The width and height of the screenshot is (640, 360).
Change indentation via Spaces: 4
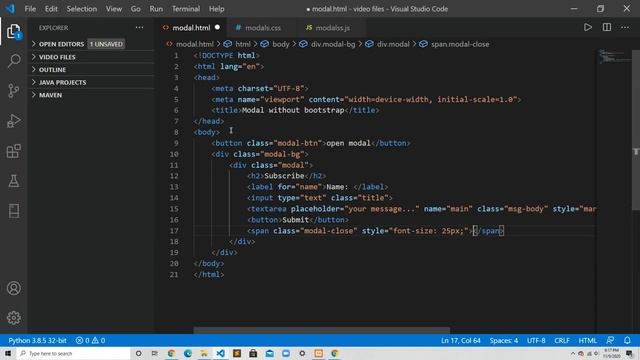[504, 340]
